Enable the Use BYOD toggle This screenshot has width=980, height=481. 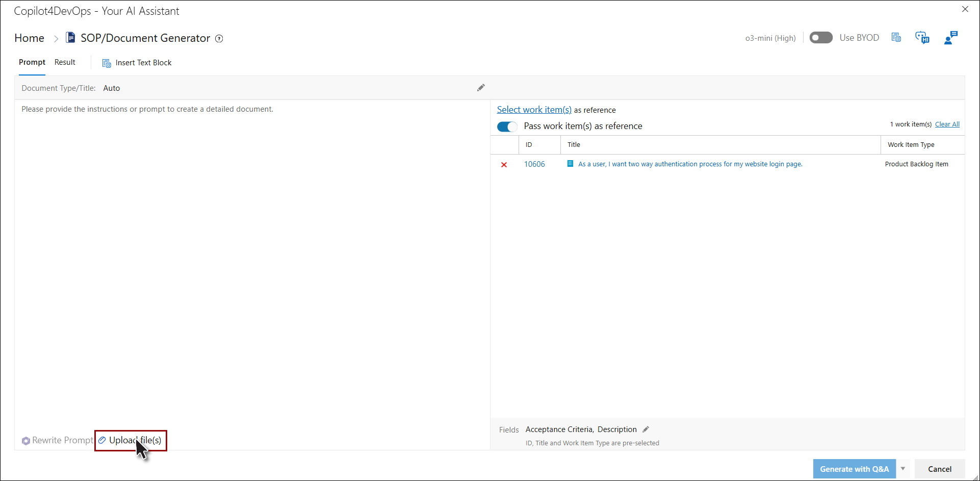tap(820, 38)
